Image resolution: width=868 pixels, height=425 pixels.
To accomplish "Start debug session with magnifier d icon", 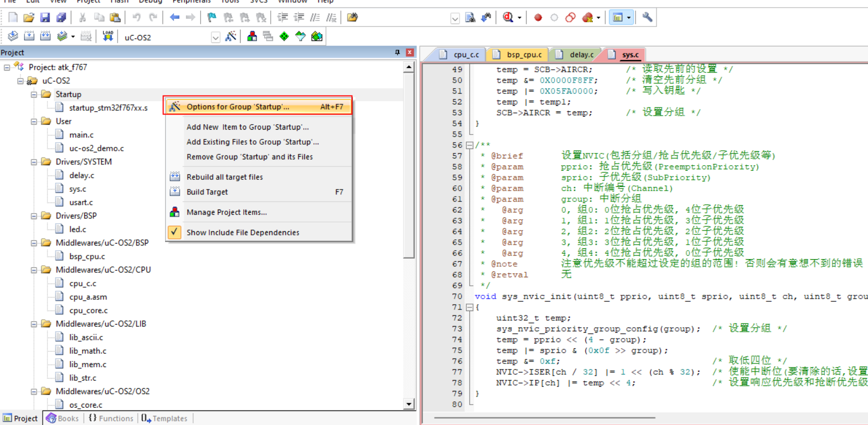I will pyautogui.click(x=508, y=18).
